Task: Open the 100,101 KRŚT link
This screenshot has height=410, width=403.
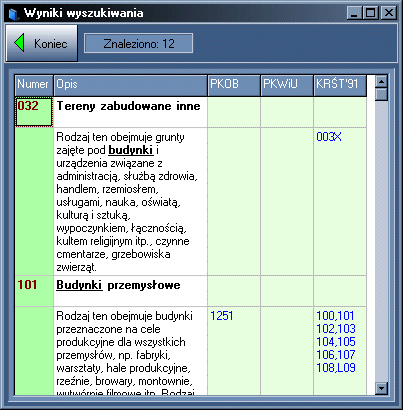Action: (x=335, y=316)
